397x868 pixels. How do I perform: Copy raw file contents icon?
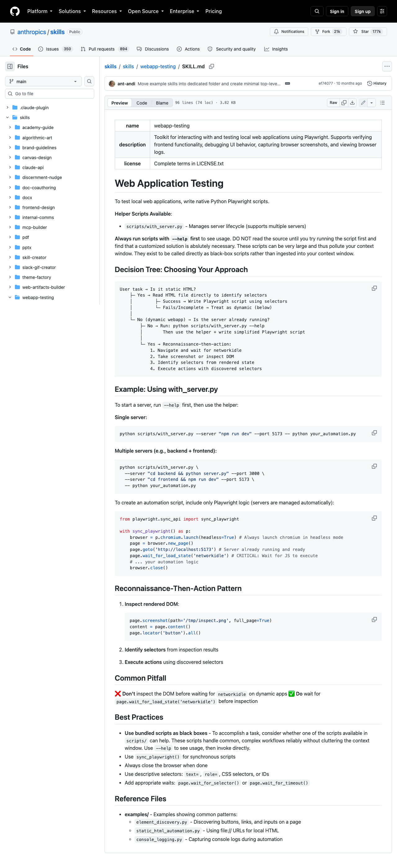click(344, 103)
